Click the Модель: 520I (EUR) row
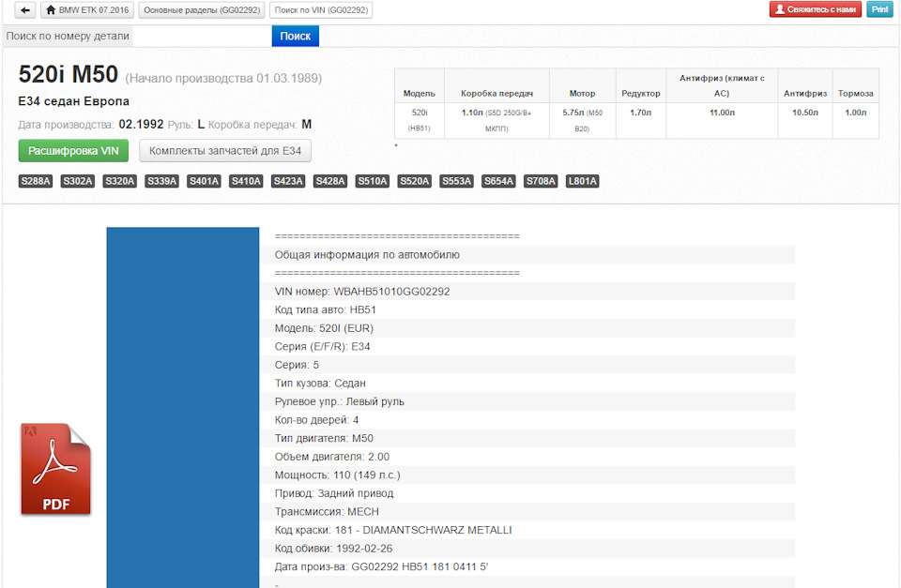The image size is (901, 588). [527, 328]
